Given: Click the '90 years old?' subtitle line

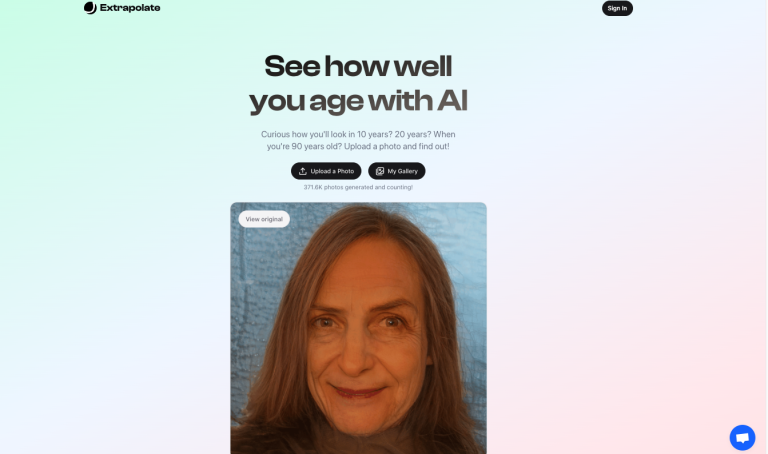Looking at the screenshot, I should pyautogui.click(x=358, y=146).
